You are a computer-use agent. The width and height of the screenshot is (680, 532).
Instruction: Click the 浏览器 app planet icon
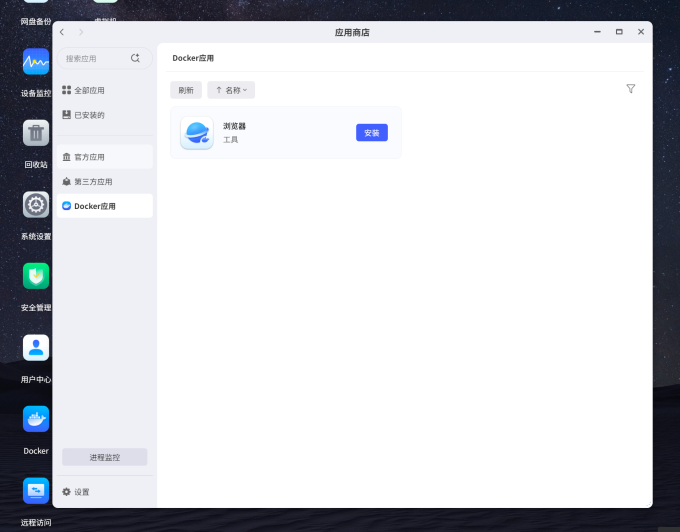[197, 133]
